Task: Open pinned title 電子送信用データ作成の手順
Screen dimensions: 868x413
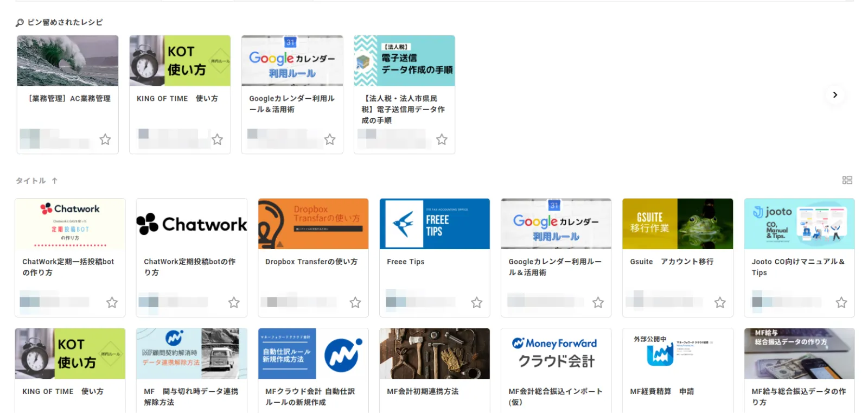Action: pos(403,110)
